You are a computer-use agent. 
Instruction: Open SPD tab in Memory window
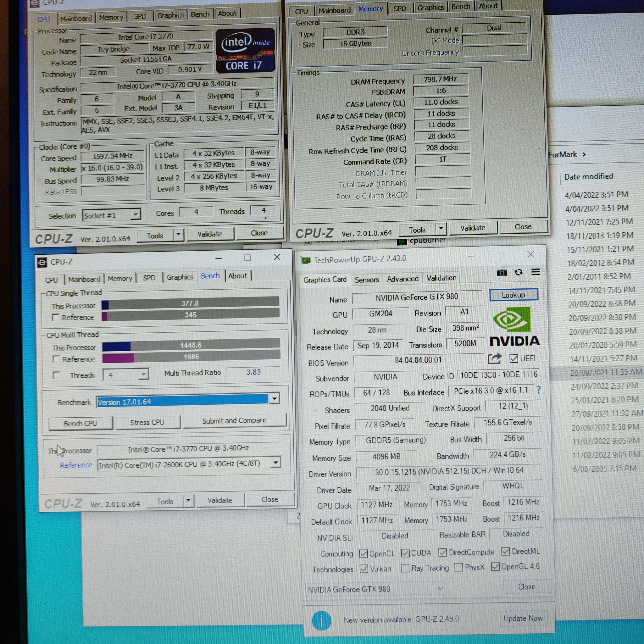(400, 8)
